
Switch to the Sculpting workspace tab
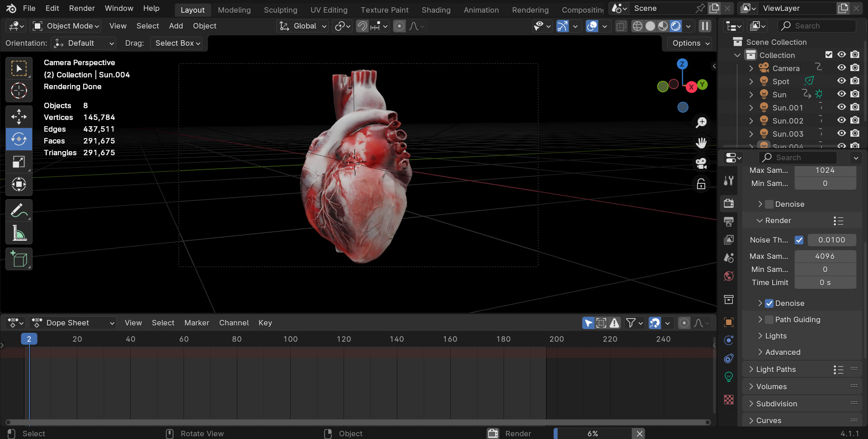coord(280,10)
